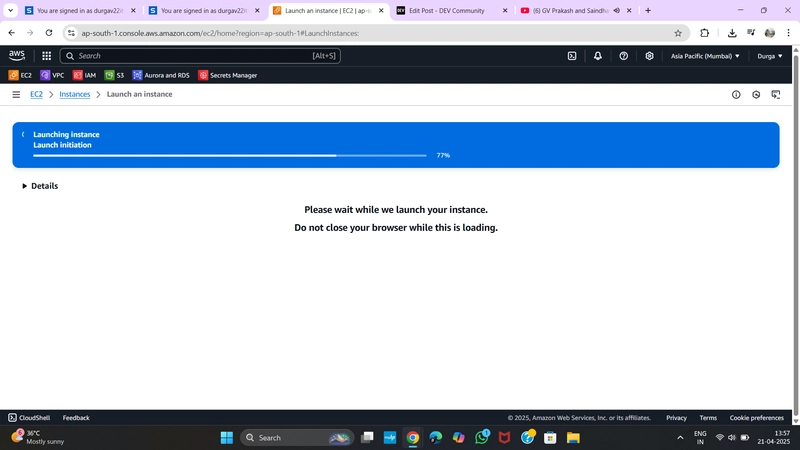Viewport: 800px width, 450px height.
Task: Open the Asia Pacific (Mumbai) region dropdown
Action: pos(705,56)
